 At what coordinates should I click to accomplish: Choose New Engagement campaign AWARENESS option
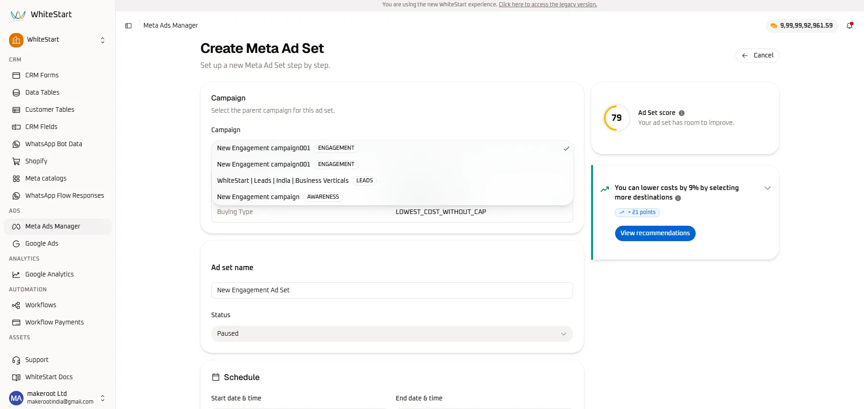click(x=392, y=197)
